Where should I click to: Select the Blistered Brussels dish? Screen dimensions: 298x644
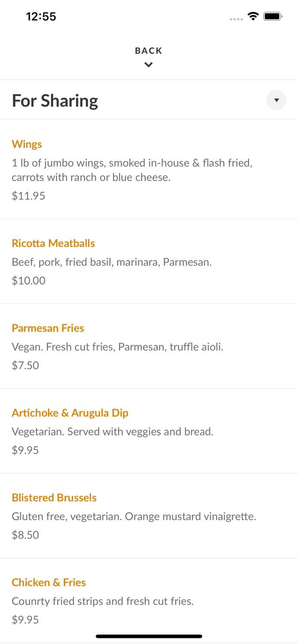click(54, 498)
